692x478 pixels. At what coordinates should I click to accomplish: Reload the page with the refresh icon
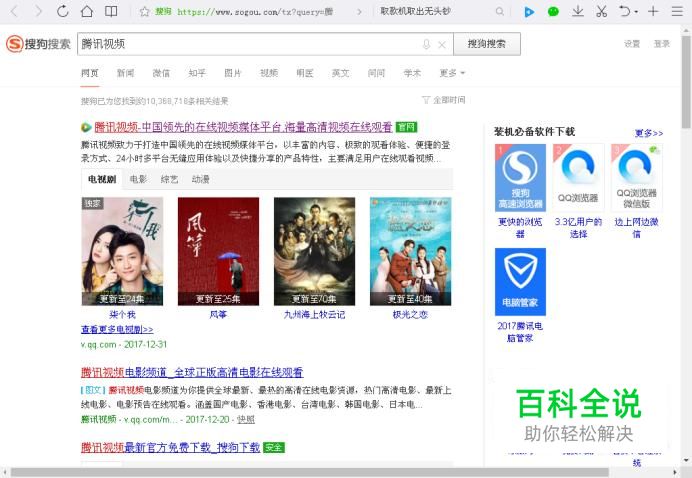click(63, 11)
